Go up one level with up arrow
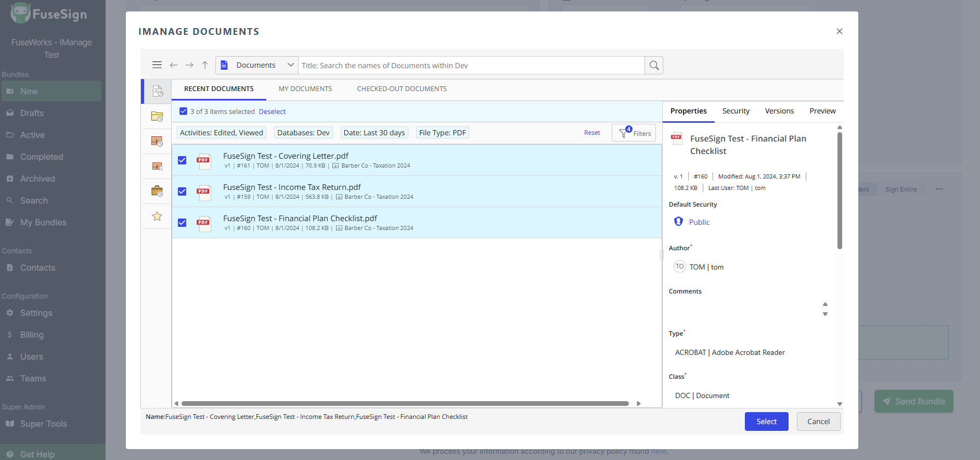980x460 pixels. tap(205, 65)
